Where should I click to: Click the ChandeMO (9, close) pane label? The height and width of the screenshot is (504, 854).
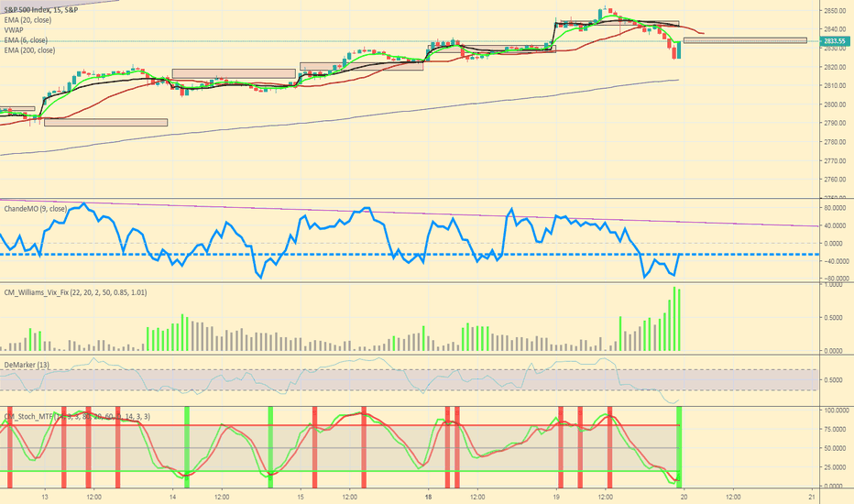[36, 209]
